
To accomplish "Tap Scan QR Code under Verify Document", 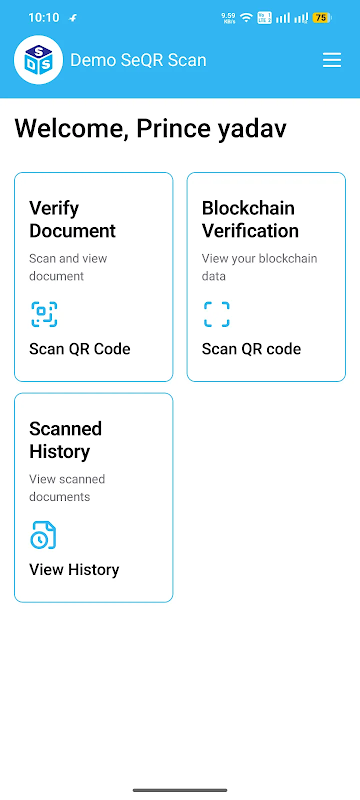I will click(80, 349).
